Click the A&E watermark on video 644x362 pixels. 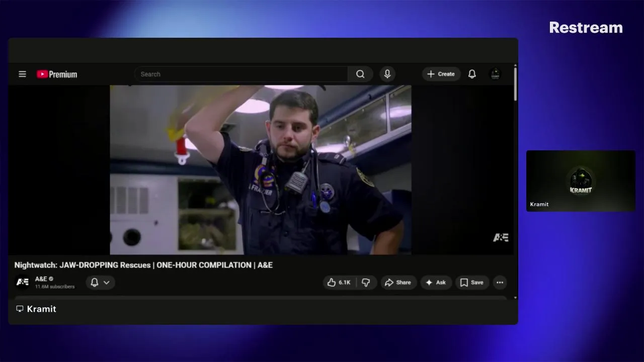(501, 238)
